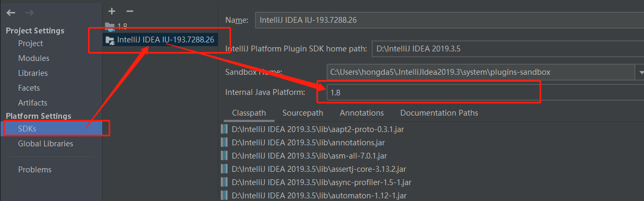Click the Plugin SDK home path field
Image resolution: width=644 pixels, height=201 pixels.
tap(508, 49)
